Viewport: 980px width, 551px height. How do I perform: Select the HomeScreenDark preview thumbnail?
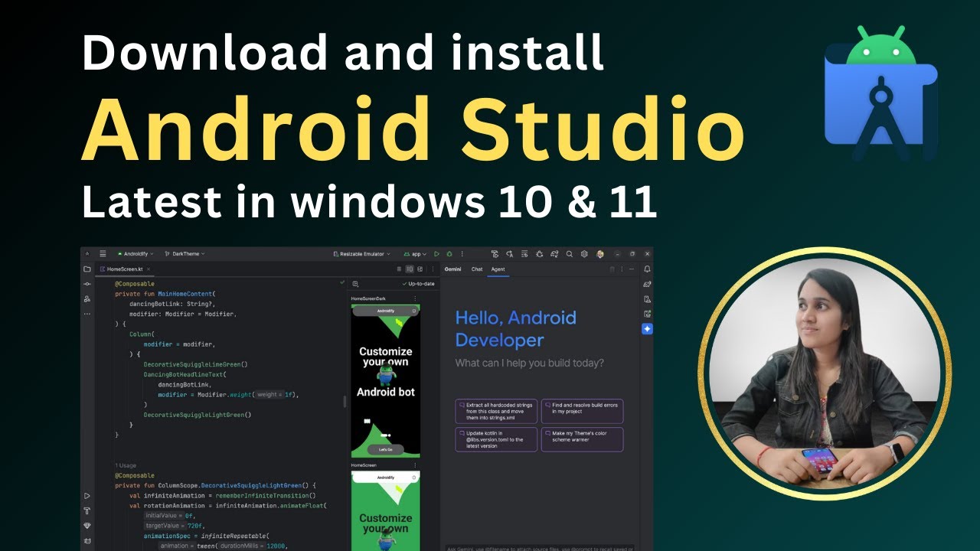386,381
